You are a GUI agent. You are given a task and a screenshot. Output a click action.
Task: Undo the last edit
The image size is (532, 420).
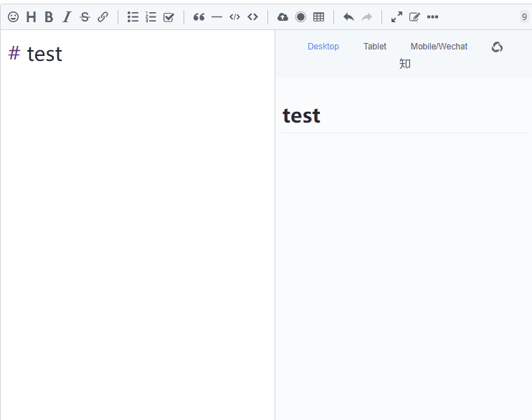tap(348, 17)
